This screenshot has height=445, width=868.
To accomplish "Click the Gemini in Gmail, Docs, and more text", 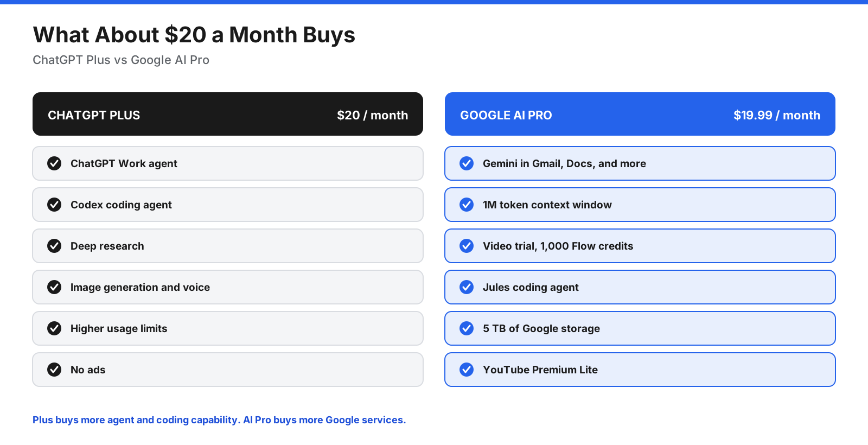I will 564,163.
